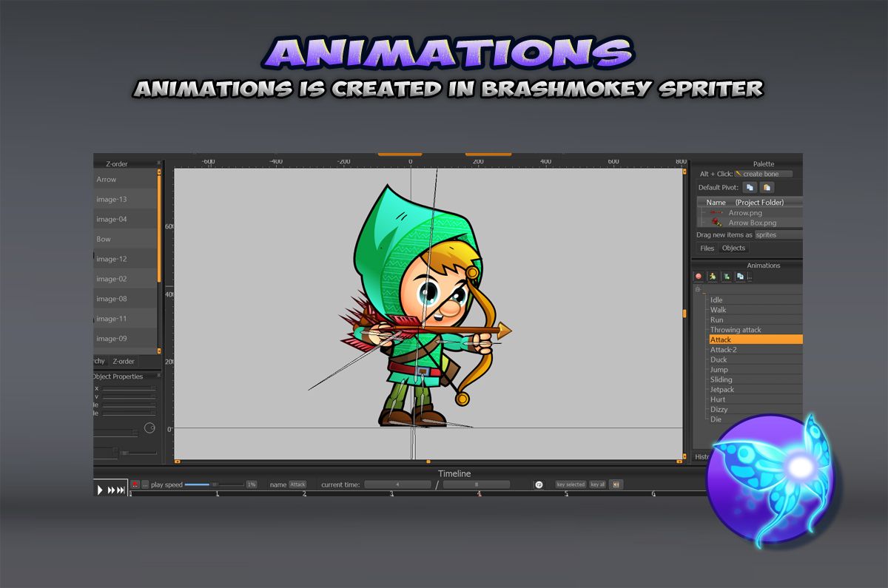Click the fast-forward playback icon

pos(116,490)
